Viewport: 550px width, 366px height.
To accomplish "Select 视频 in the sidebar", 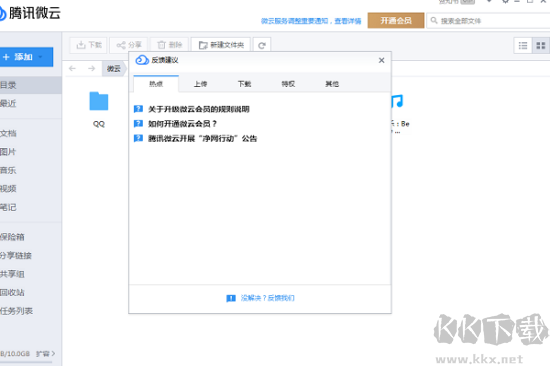I will click(x=31, y=188).
